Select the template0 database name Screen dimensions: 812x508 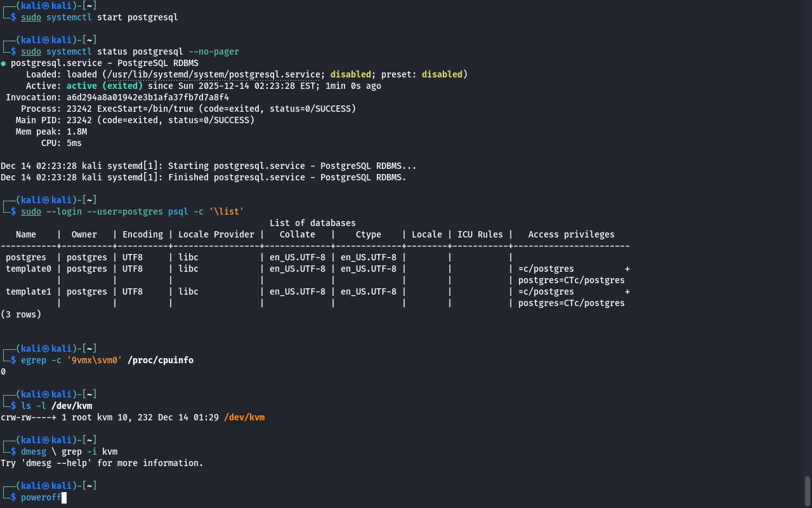point(29,269)
